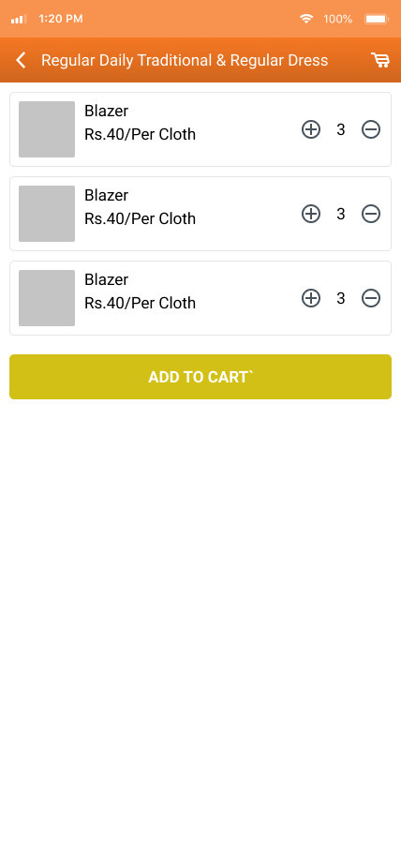Open first Blazer product thumbnail

tap(47, 129)
